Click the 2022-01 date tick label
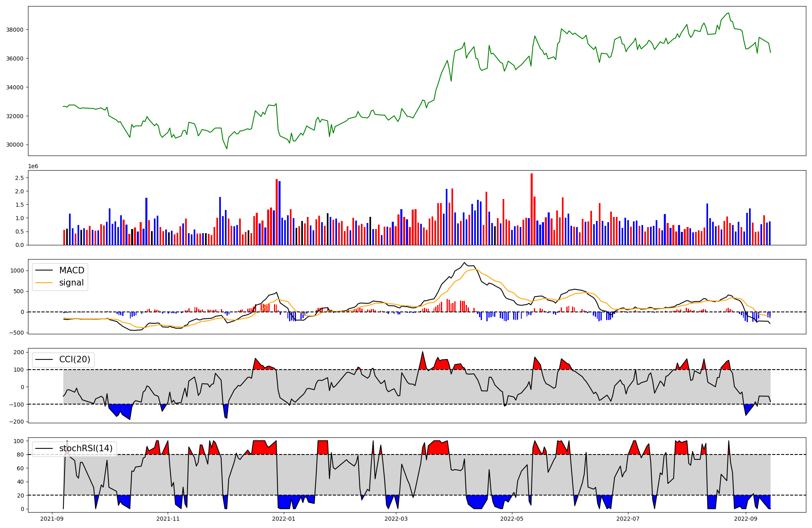The height and width of the screenshot is (528, 812). [x=283, y=519]
